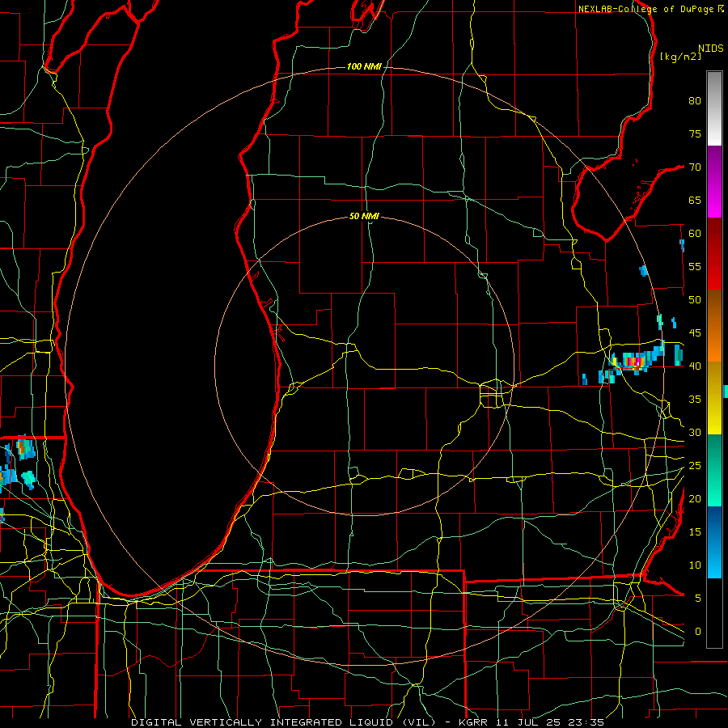Click the NIDS label above the color scale
The width and height of the screenshot is (728, 728).
[711, 49]
